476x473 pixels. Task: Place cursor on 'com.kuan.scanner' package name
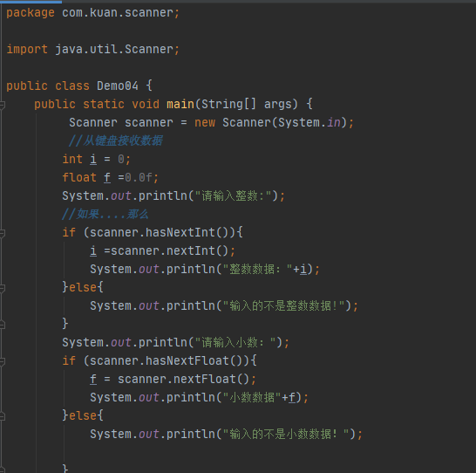pyautogui.click(x=118, y=13)
